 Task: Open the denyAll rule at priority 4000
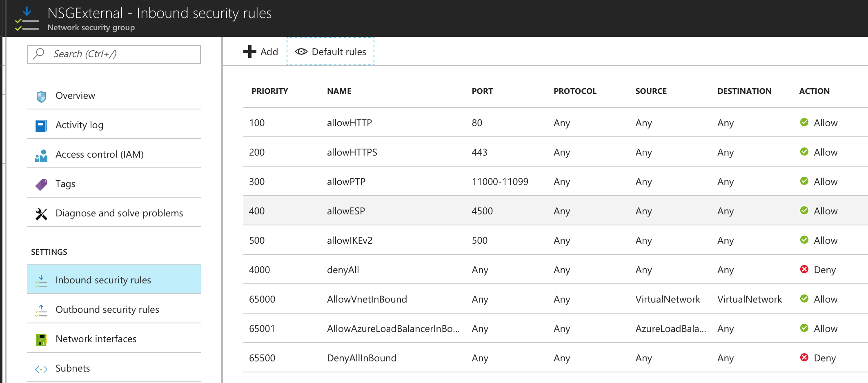[x=556, y=269]
